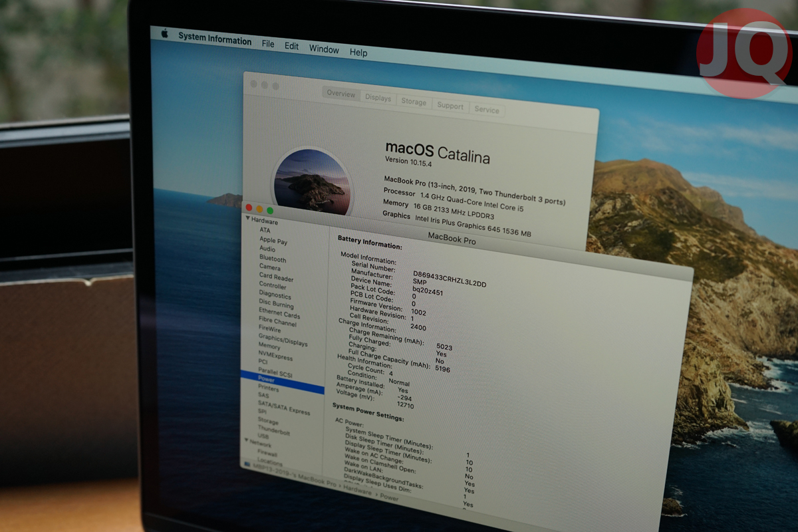Collapse the Network section in the sidebar
This screenshot has height=532, width=798.
tap(246, 440)
